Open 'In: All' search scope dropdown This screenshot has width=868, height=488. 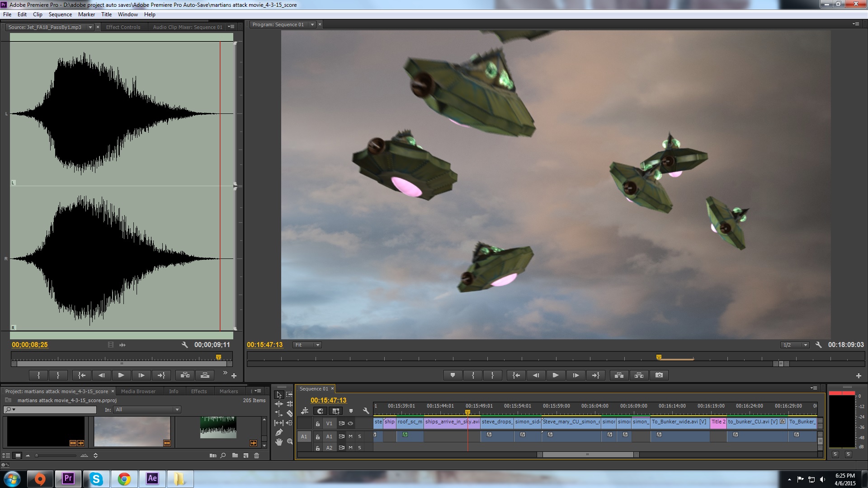(x=147, y=410)
